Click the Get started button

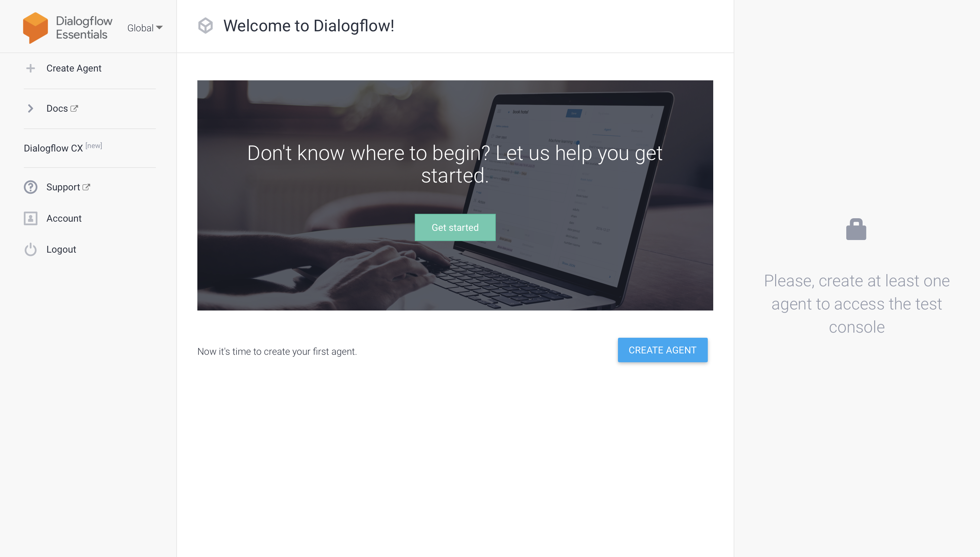click(455, 228)
